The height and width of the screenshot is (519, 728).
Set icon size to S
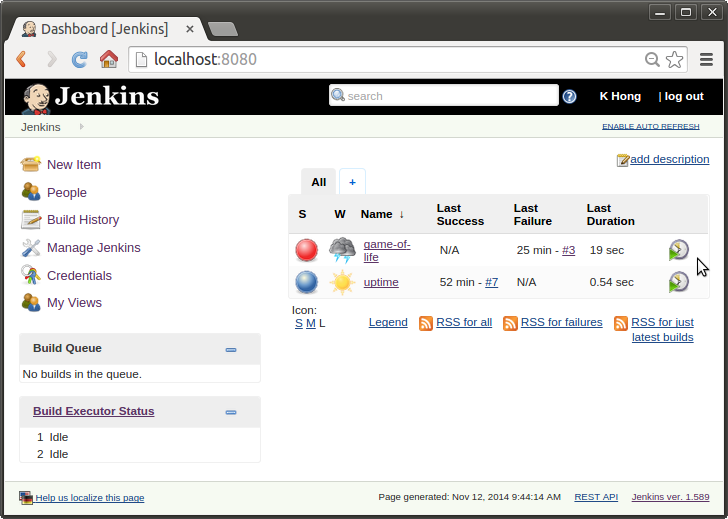[x=299, y=323]
